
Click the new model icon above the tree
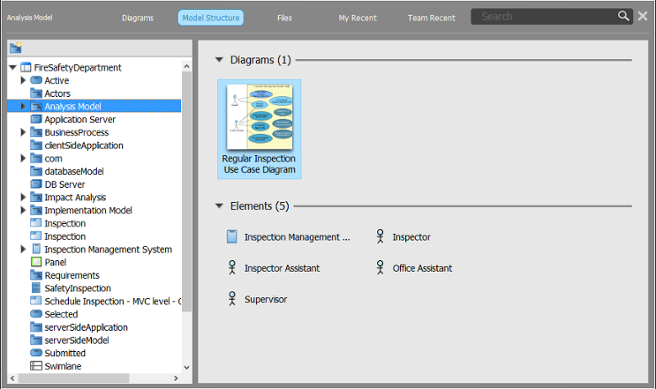pos(15,48)
